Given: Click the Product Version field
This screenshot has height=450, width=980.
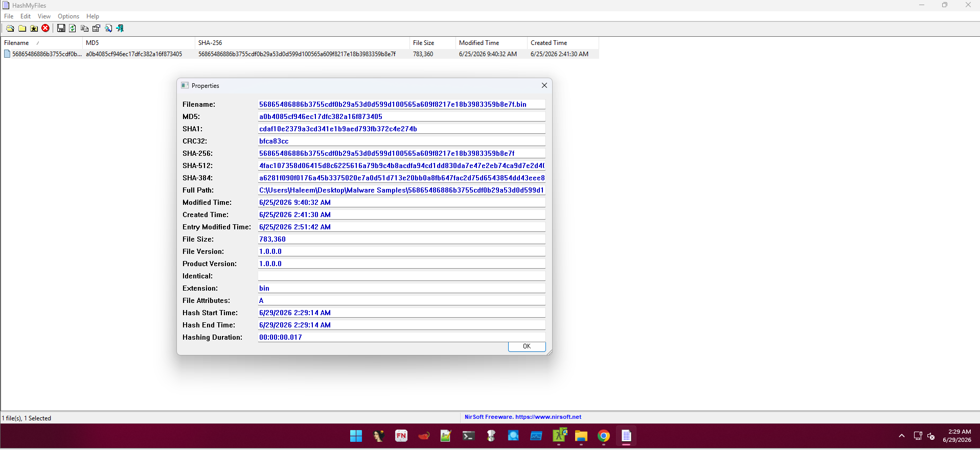Looking at the screenshot, I should coord(401,264).
